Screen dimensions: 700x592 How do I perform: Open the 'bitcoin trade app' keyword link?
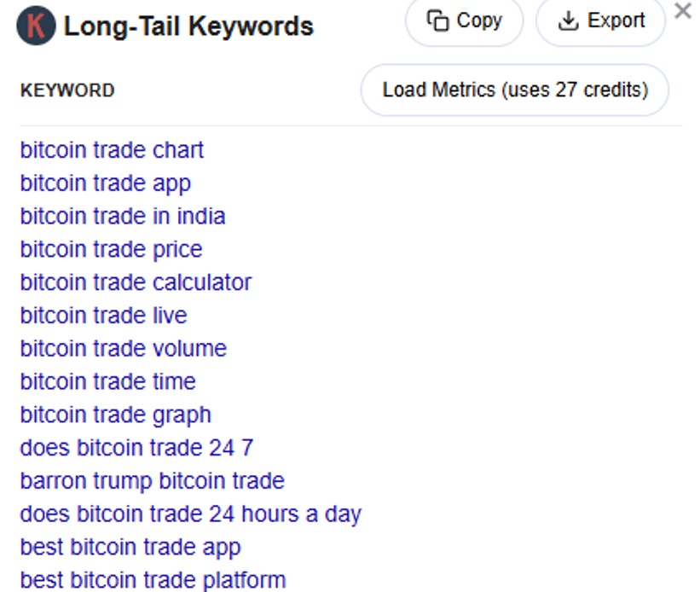tap(105, 183)
